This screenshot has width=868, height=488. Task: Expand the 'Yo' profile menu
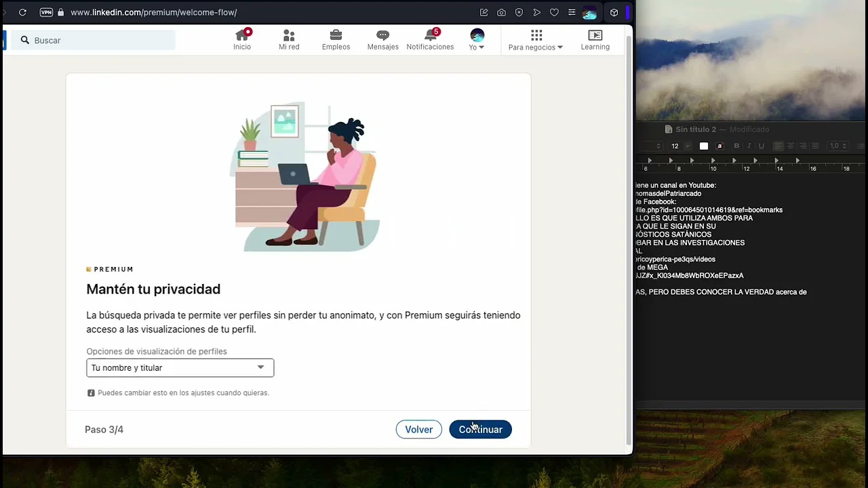(477, 40)
